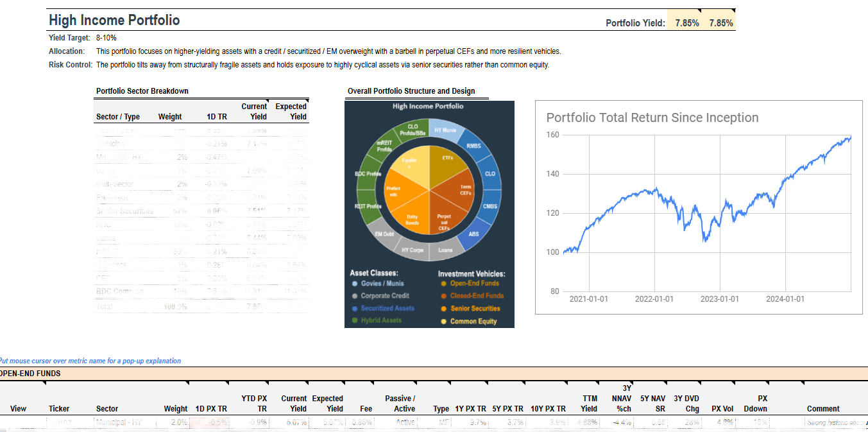Click the mouse cursor pop-up explanation hint text
The height and width of the screenshot is (432, 868).
[90, 361]
